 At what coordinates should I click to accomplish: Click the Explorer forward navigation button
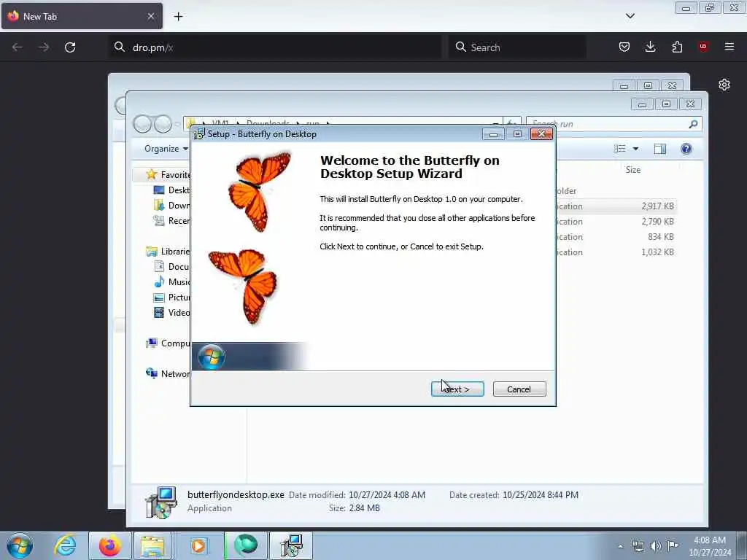coord(163,124)
